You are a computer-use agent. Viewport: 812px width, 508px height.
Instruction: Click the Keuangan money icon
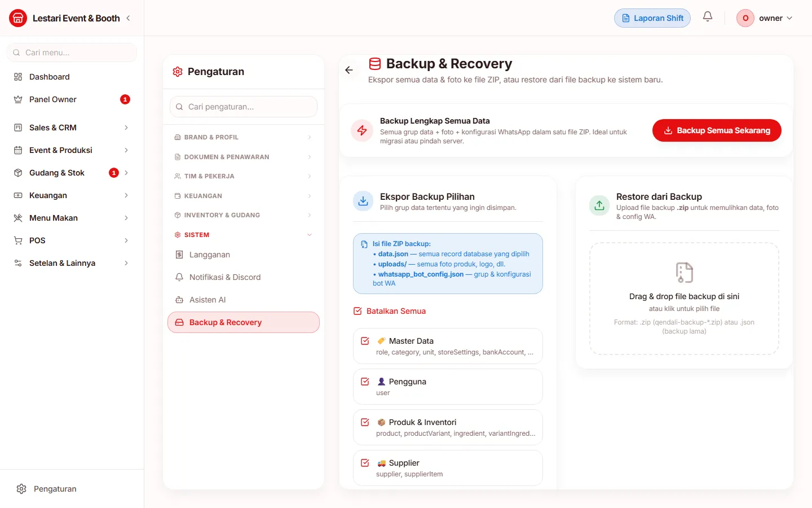18,195
